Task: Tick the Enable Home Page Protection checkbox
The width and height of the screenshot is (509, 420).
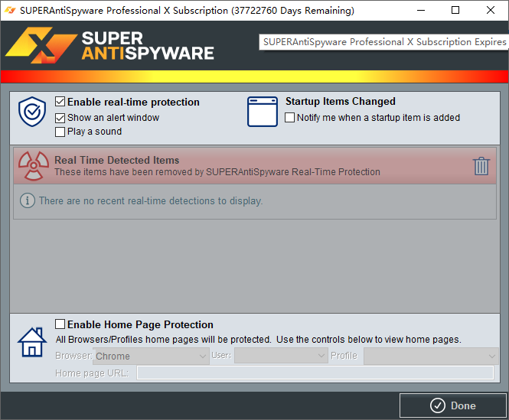Action: 60,324
